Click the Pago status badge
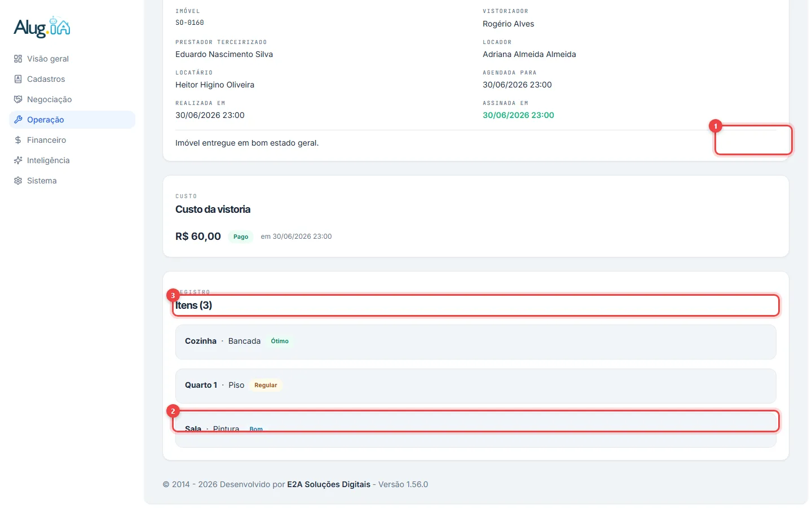Viewport: 812px width, 508px height. point(241,237)
